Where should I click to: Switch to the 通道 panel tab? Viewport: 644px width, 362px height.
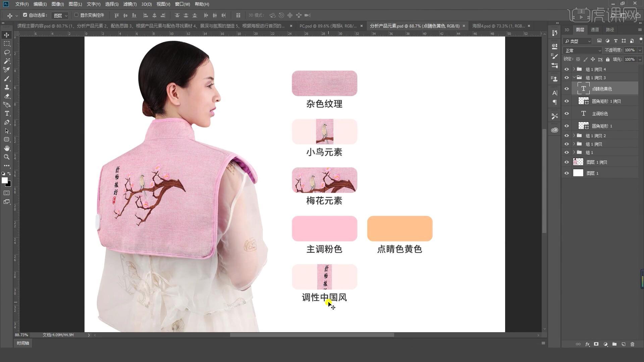coord(595,29)
